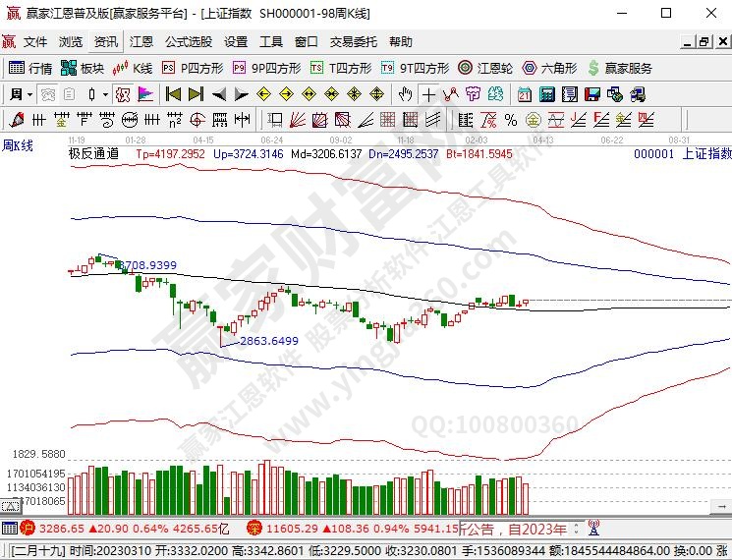732x560 pixels.
Task: Open the 交易委托 menu
Action: (353, 42)
